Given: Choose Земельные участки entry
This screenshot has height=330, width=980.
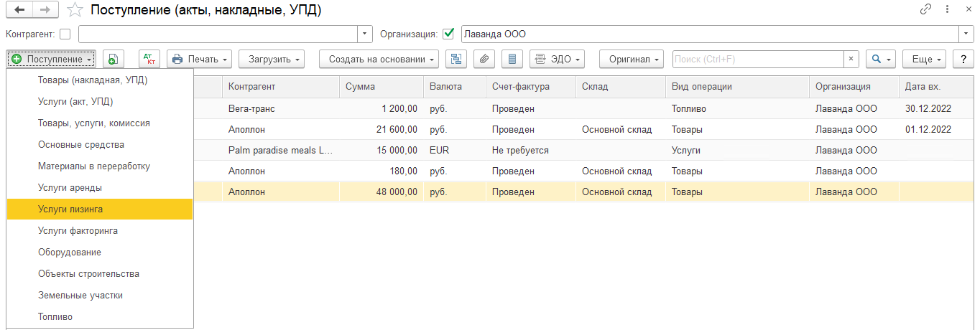Looking at the screenshot, I should tap(100, 296).
